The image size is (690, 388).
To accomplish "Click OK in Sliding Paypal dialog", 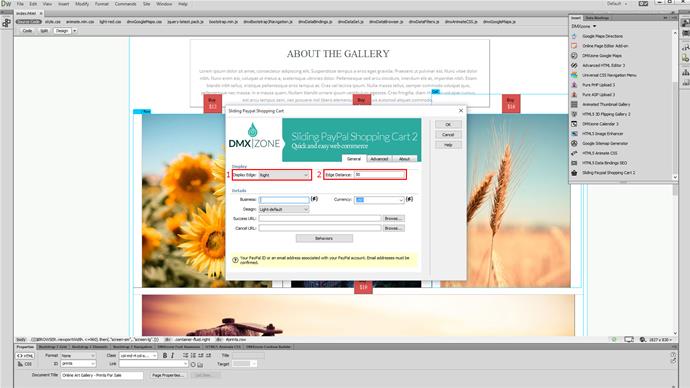I will pos(448,124).
